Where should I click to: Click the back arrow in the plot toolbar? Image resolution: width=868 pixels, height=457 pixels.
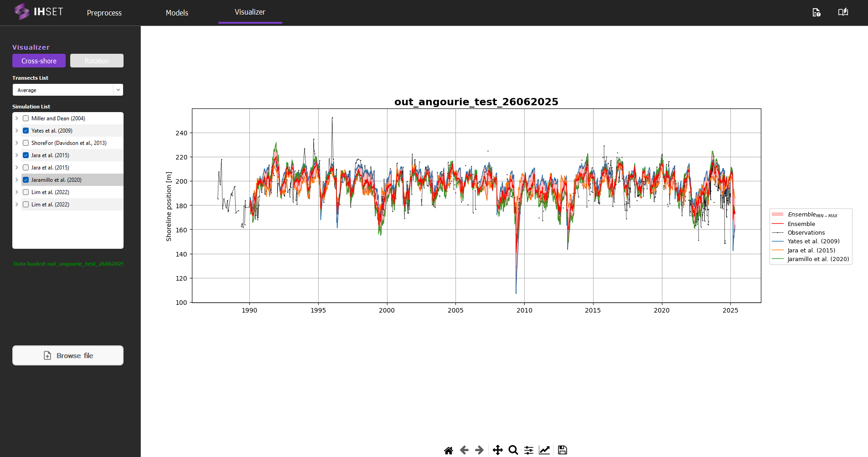coord(464,450)
